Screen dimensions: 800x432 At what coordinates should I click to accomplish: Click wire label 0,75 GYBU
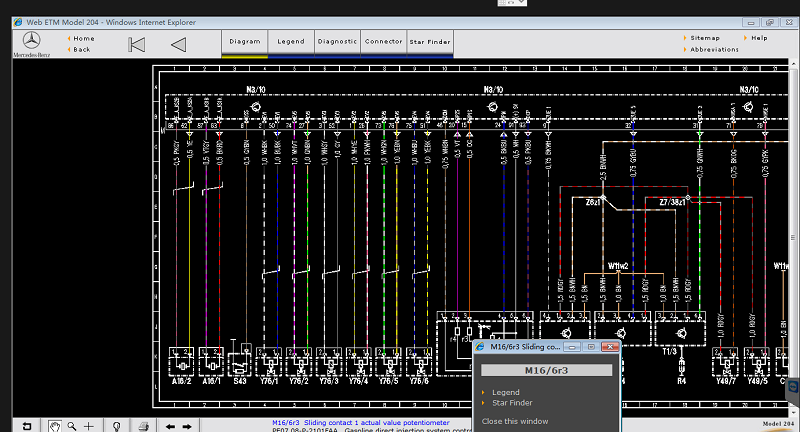[633, 163]
